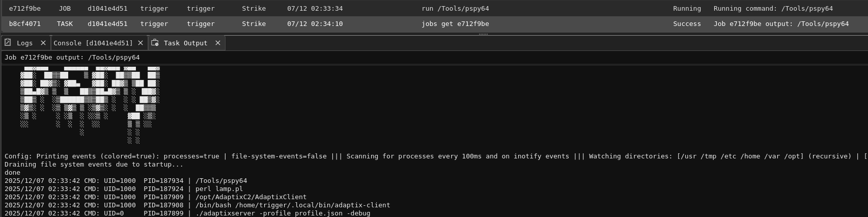Close the Logs tab
Screen dimensions: 868x217
[43, 43]
